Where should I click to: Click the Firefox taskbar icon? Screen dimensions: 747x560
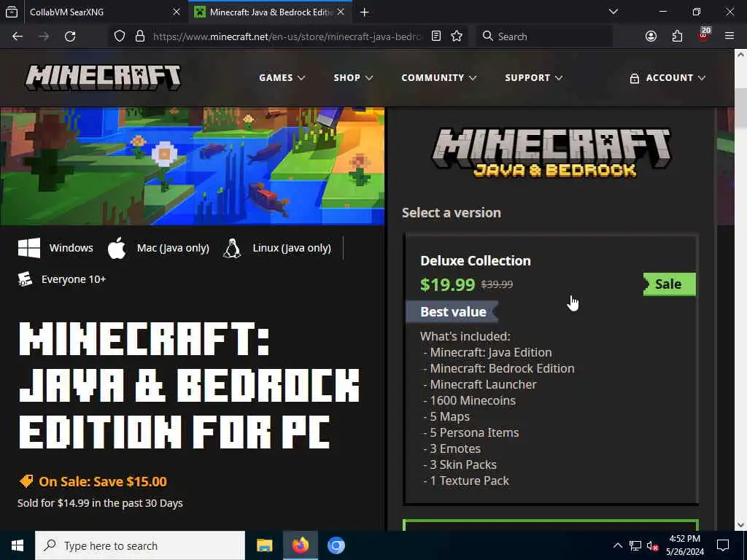click(x=300, y=545)
